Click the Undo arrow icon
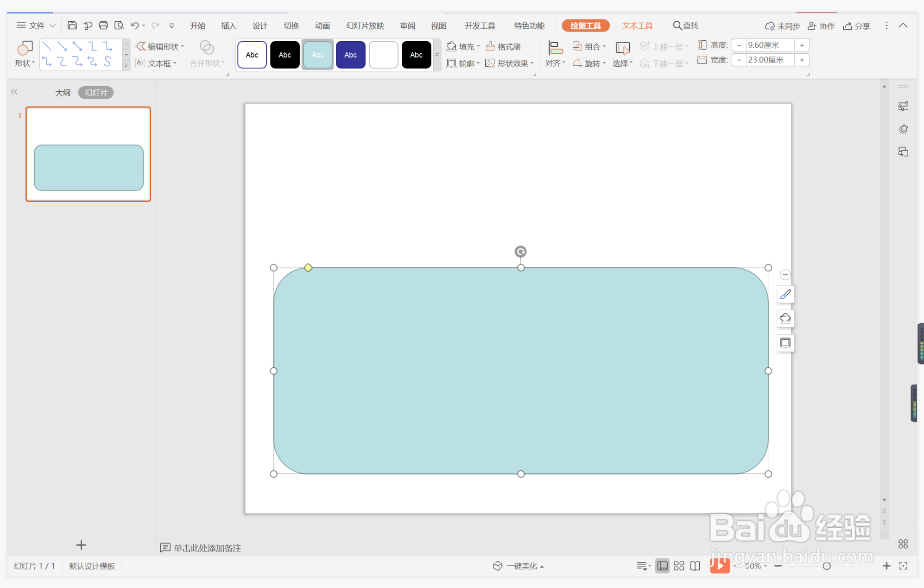This screenshot has height=588, width=924. (135, 25)
